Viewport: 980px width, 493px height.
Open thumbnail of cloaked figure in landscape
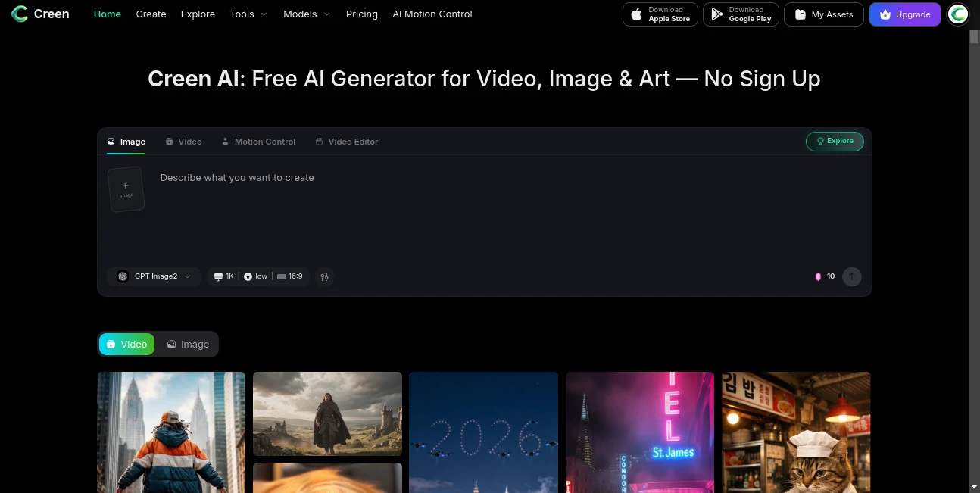(327, 414)
